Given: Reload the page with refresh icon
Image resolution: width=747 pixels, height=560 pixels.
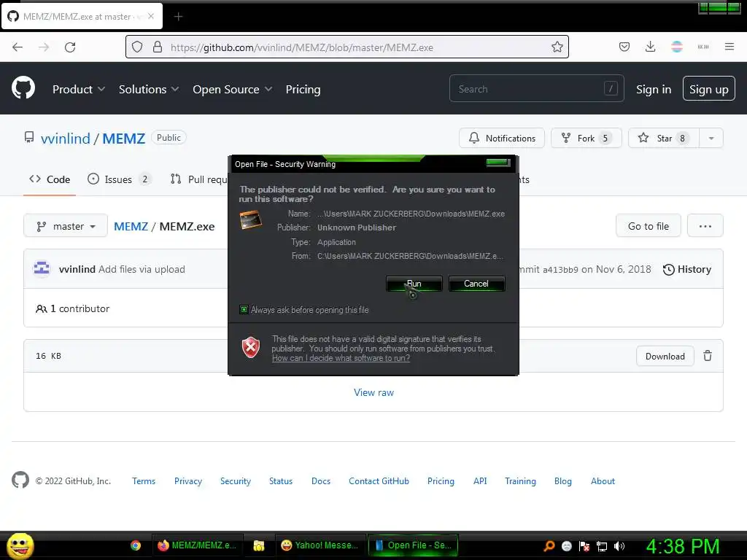Looking at the screenshot, I should tap(70, 47).
